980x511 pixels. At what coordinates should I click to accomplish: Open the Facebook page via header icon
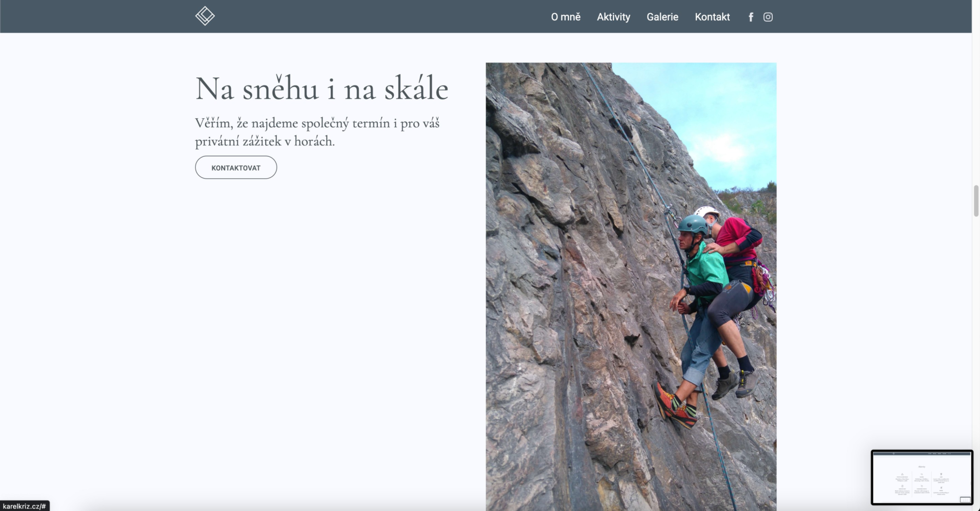750,17
